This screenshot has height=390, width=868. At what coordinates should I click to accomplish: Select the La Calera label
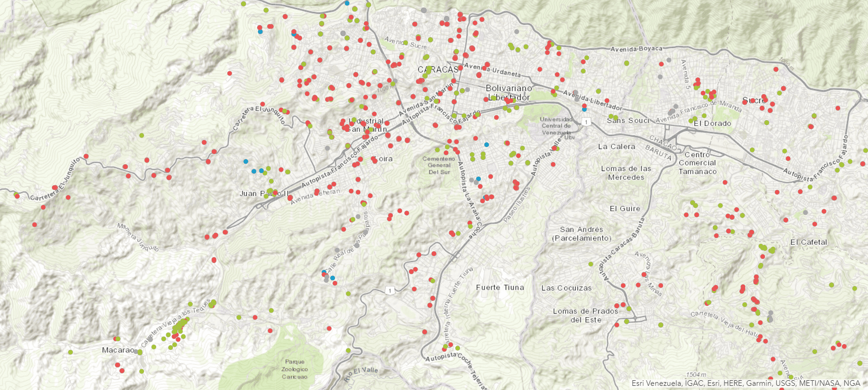[616, 147]
